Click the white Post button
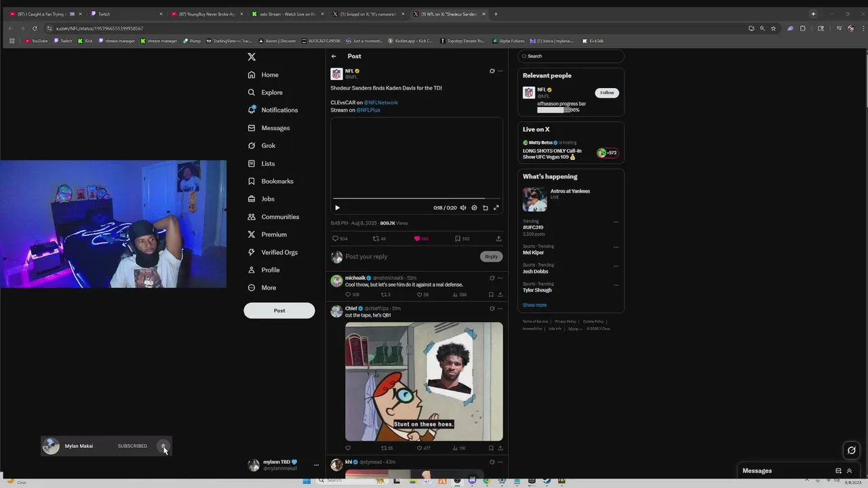The height and width of the screenshot is (488, 868). click(x=279, y=310)
